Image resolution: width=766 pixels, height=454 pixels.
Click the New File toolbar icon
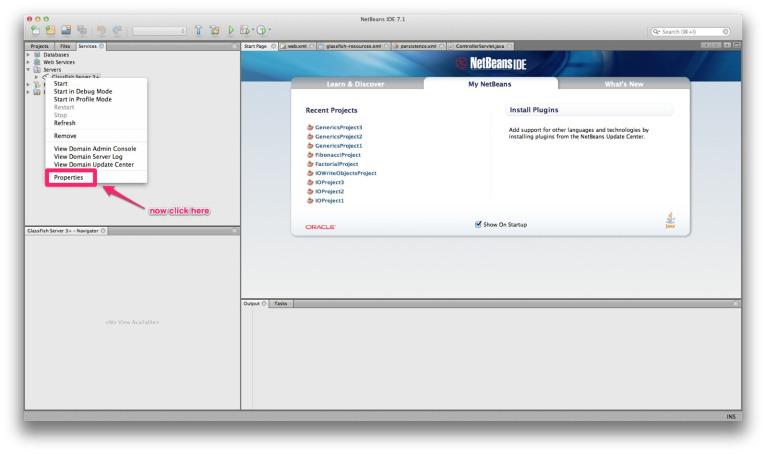coord(35,30)
